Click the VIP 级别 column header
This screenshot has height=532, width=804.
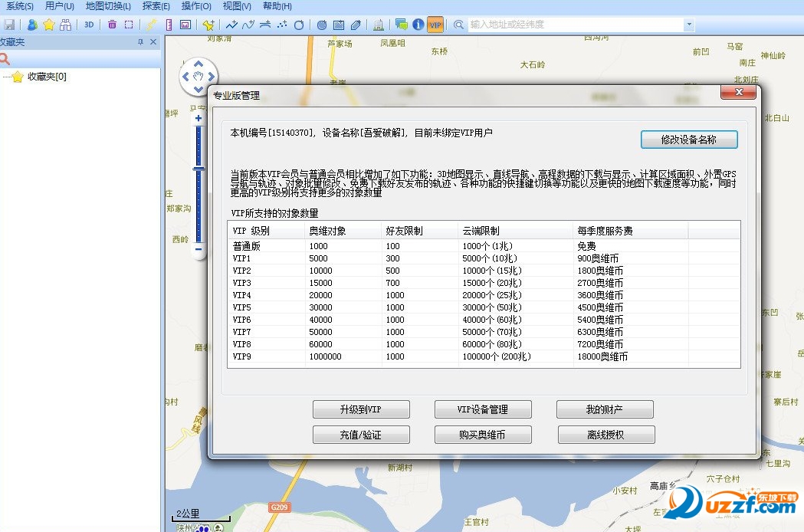coord(266,231)
